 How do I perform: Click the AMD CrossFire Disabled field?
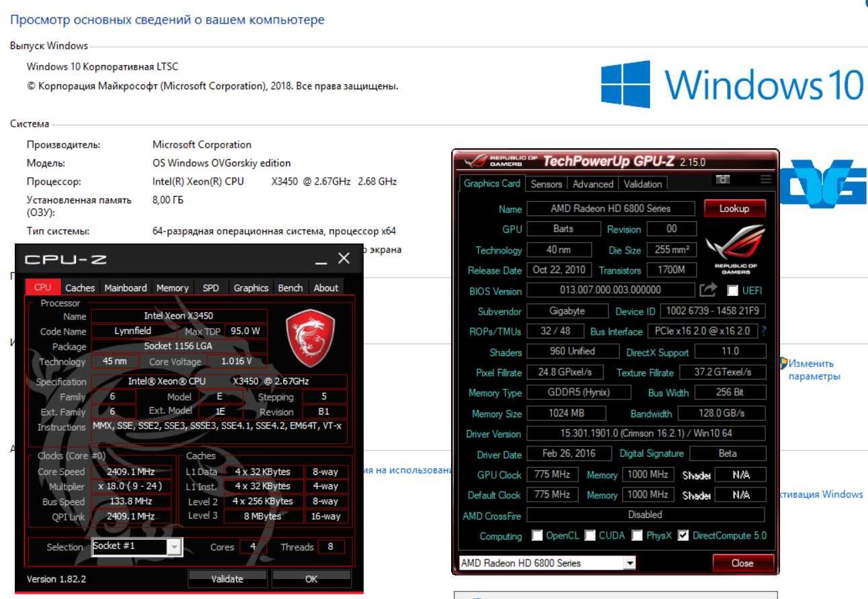[645, 515]
